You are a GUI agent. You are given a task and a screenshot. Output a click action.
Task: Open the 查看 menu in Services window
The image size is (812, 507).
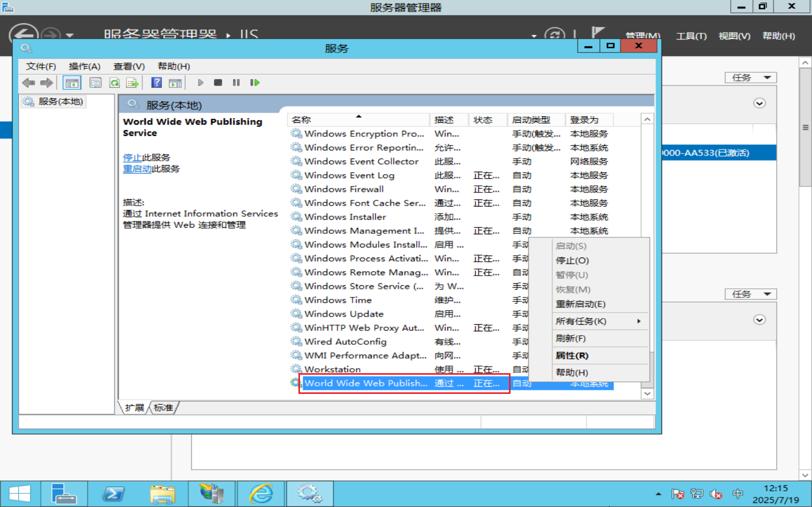pyautogui.click(x=129, y=66)
